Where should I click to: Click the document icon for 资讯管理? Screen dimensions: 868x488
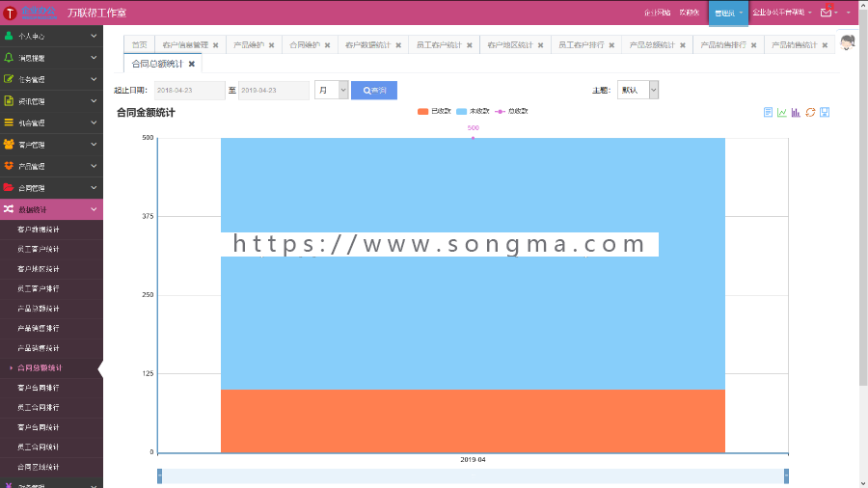(x=9, y=100)
